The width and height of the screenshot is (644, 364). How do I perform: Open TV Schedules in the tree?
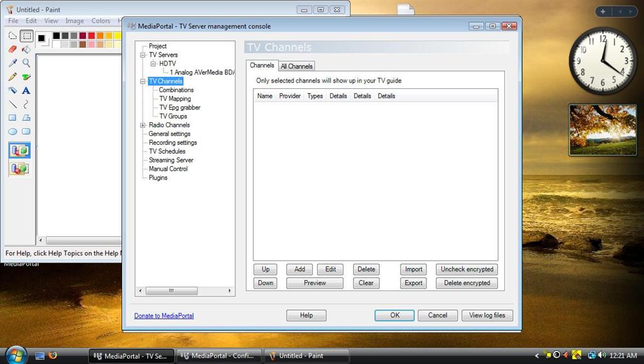(167, 151)
